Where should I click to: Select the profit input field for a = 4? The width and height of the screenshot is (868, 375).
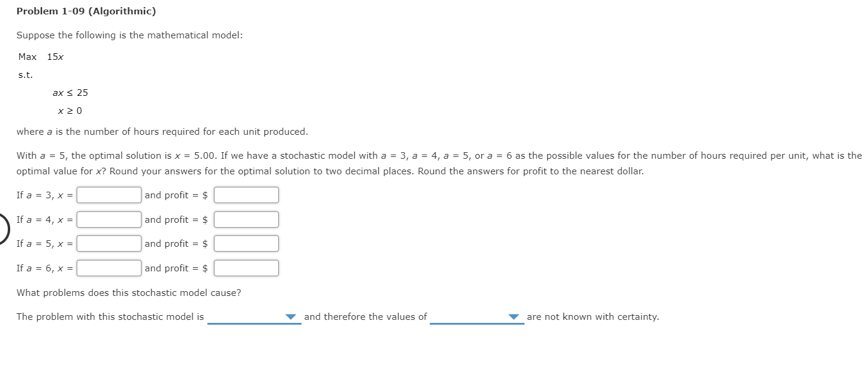(x=246, y=219)
